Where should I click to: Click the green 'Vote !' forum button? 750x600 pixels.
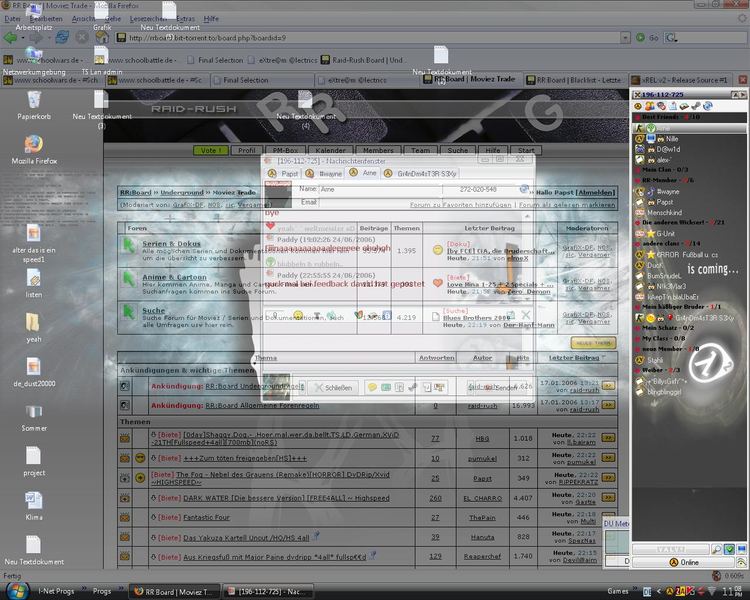pyautogui.click(x=211, y=150)
